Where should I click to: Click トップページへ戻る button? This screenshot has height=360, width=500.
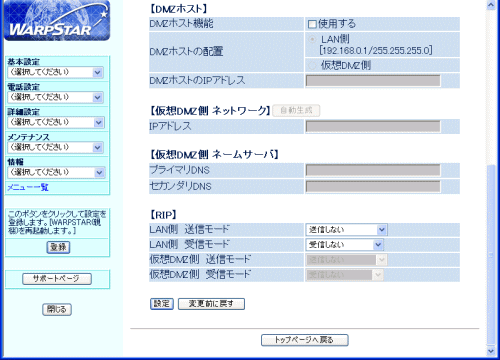click(x=305, y=340)
